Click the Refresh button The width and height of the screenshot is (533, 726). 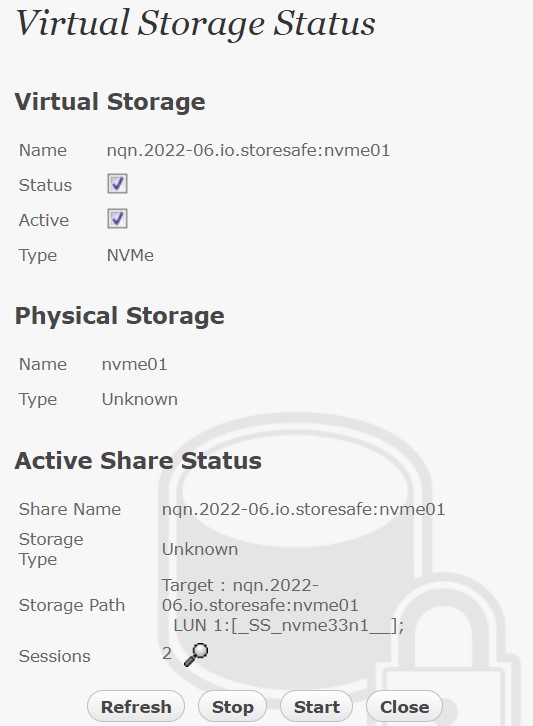pyautogui.click(x=136, y=707)
